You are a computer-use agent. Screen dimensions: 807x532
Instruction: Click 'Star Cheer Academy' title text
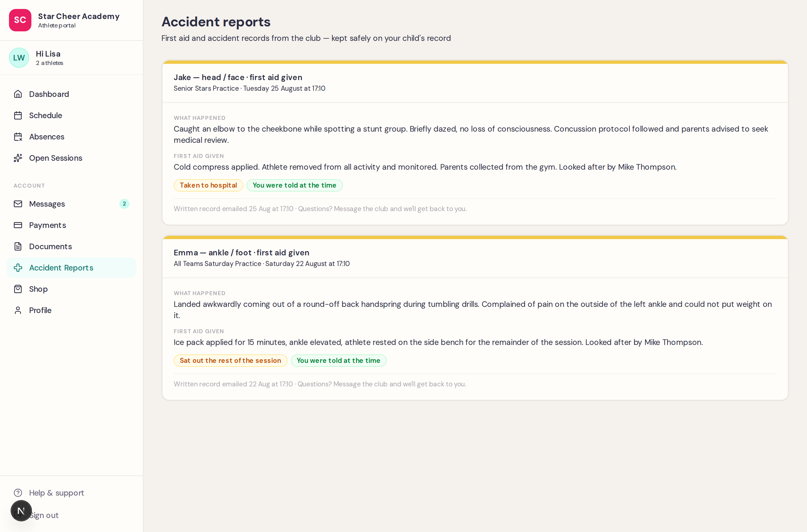(79, 16)
